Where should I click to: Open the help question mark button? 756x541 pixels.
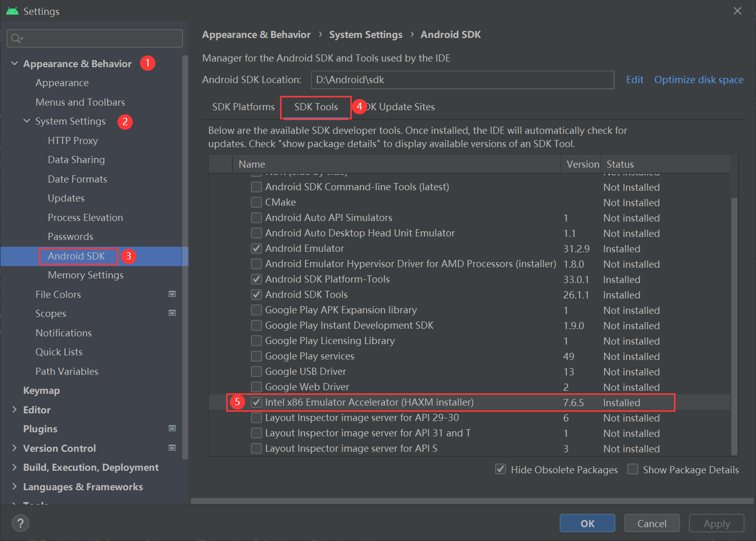tap(21, 523)
